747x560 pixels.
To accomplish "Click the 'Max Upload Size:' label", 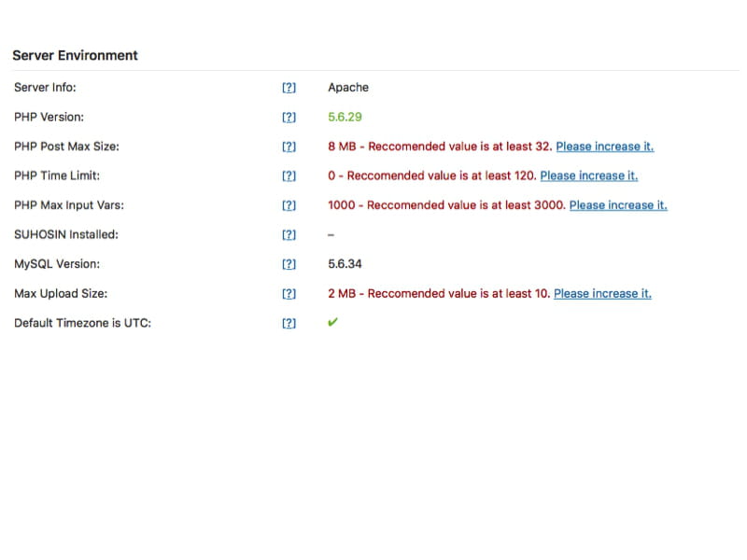I will 61,294.
